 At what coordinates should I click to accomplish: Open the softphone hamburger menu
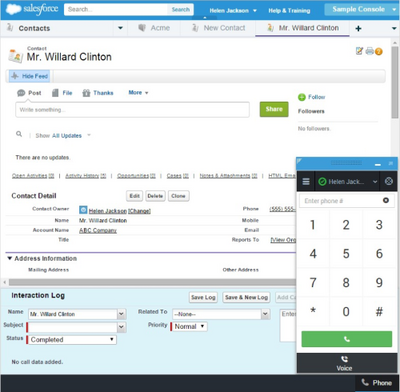point(306,181)
